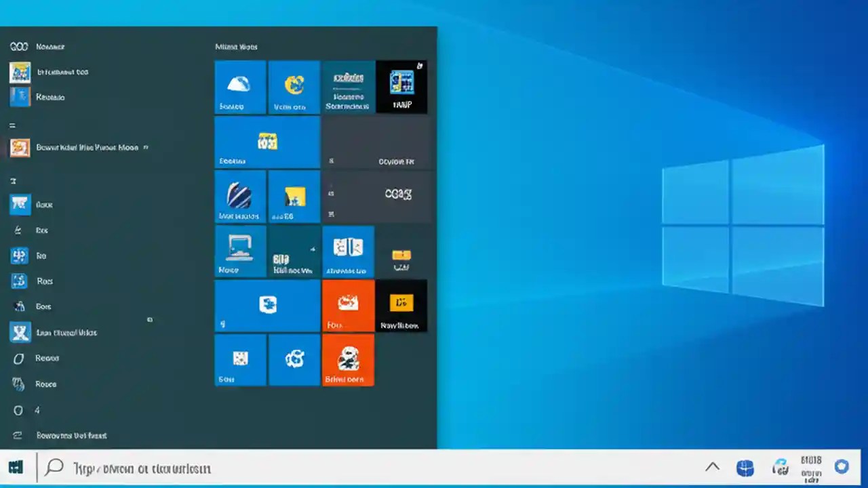Expand the hamburger menu in the Start menu
The width and height of the screenshot is (868, 488).
pos(11,125)
